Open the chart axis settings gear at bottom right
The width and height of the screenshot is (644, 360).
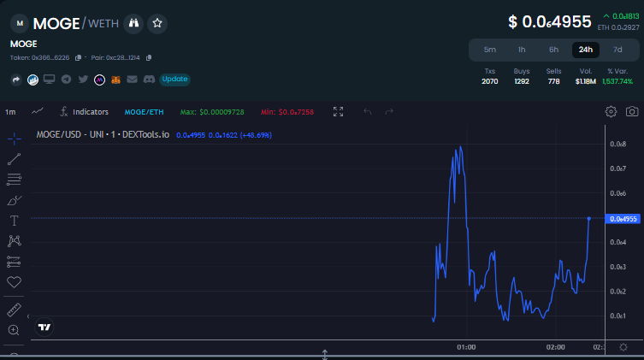pos(623,347)
